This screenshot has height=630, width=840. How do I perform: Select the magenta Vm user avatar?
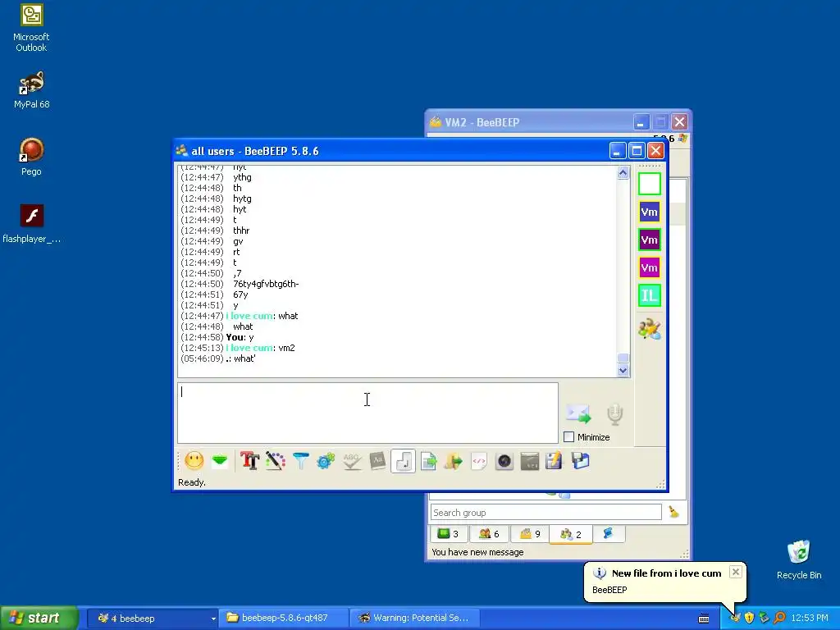click(x=650, y=267)
